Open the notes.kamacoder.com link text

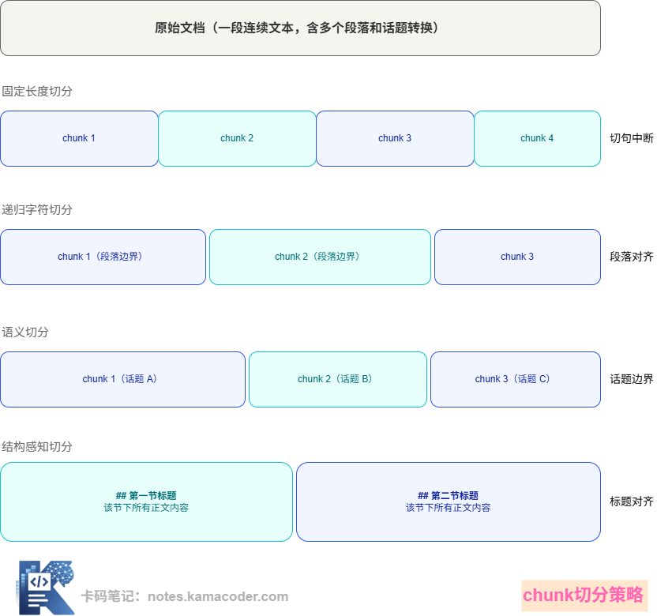[x=218, y=596]
